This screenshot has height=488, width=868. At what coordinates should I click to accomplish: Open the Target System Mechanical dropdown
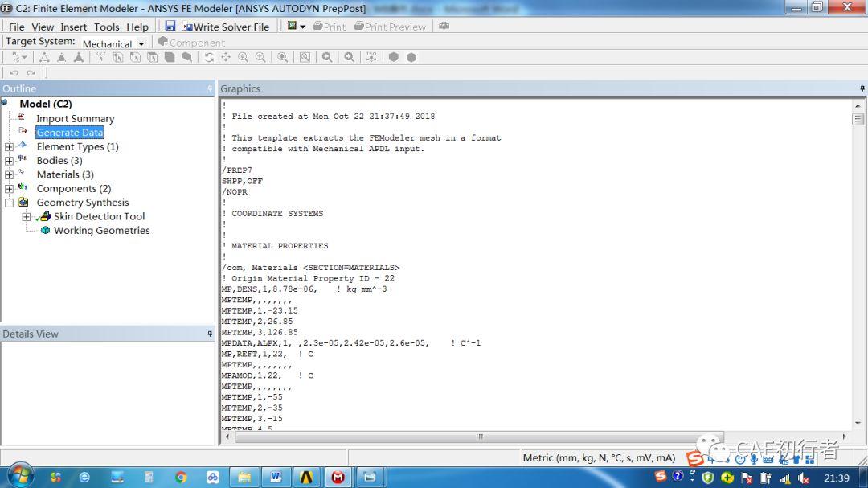coord(114,43)
